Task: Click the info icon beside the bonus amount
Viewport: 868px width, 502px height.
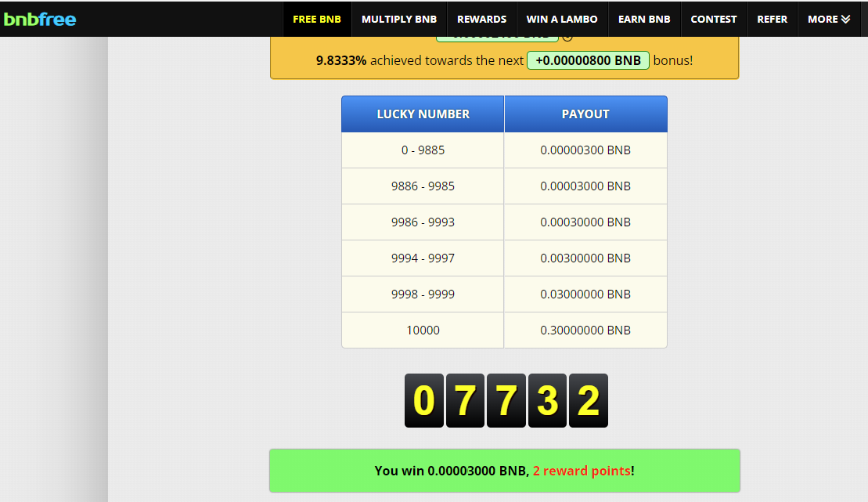Action: point(567,35)
